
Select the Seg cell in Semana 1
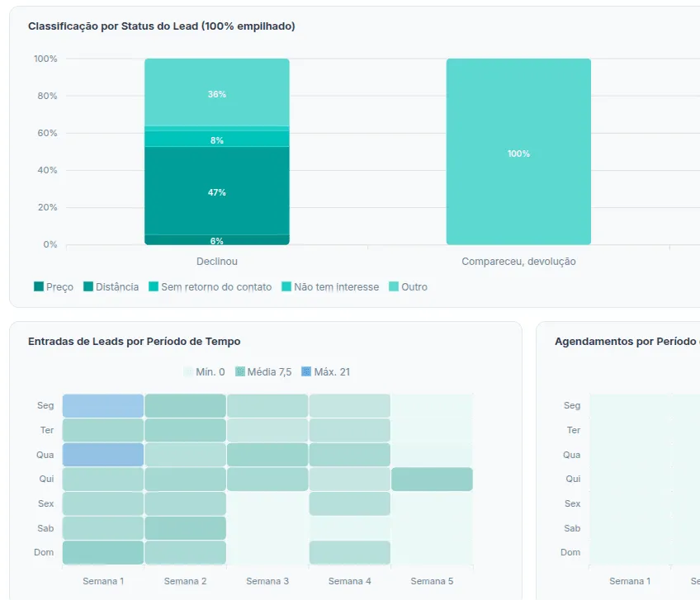pos(103,406)
